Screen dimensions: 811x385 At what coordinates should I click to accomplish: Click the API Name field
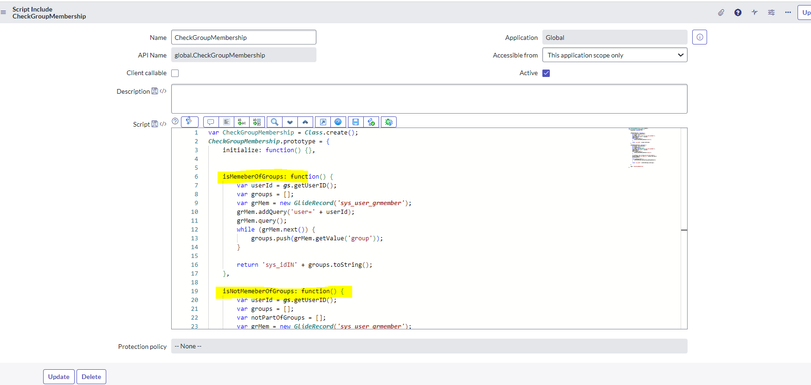tap(244, 55)
